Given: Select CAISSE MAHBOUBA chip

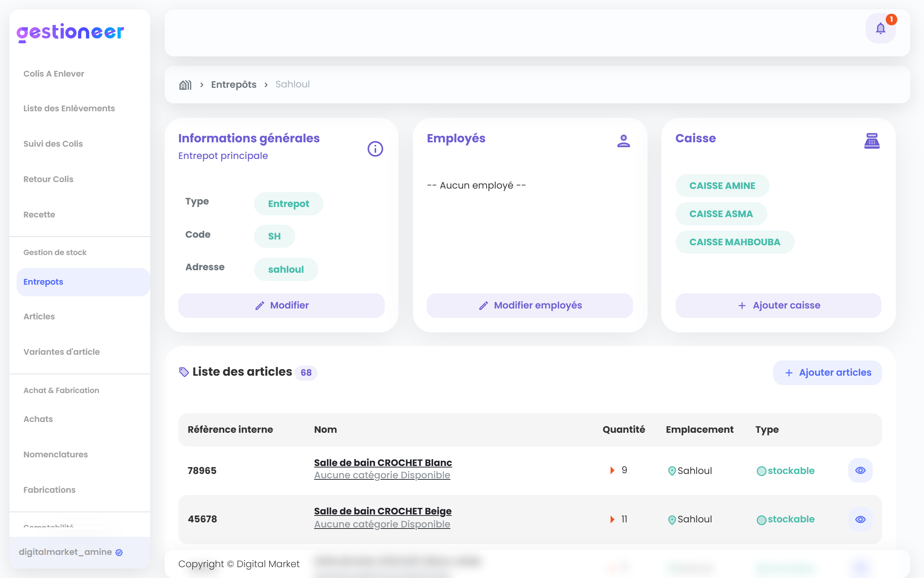Looking at the screenshot, I should tap(735, 242).
